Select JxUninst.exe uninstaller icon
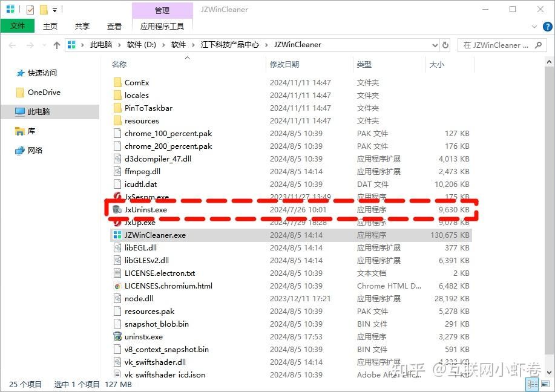The height and width of the screenshot is (392, 555). (x=117, y=209)
